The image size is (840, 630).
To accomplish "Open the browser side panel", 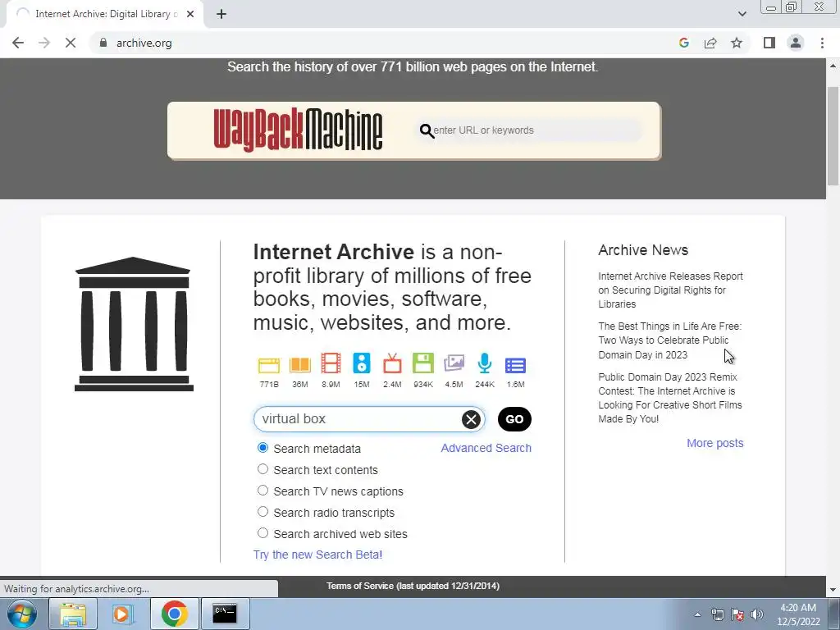I will click(769, 43).
